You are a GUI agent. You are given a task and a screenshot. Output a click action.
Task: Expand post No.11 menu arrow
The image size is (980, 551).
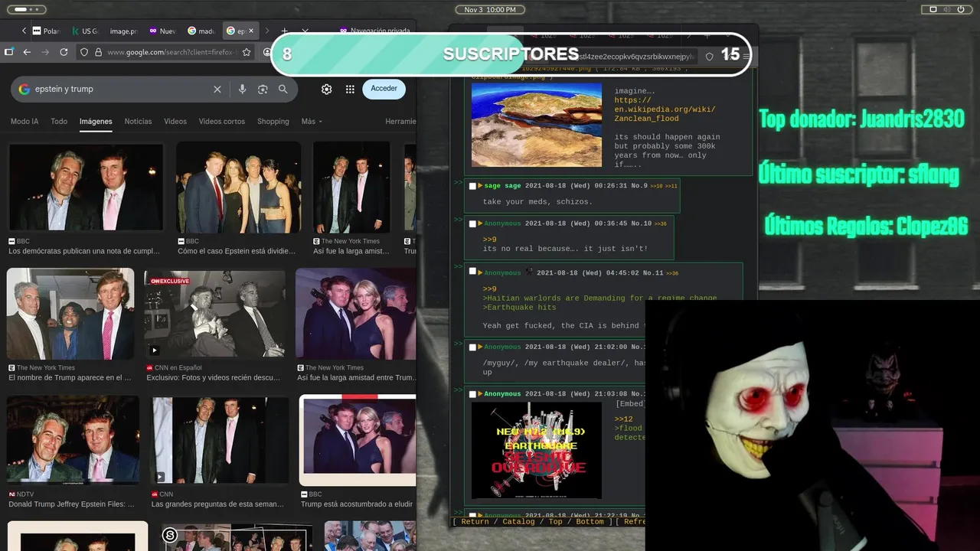(x=480, y=272)
